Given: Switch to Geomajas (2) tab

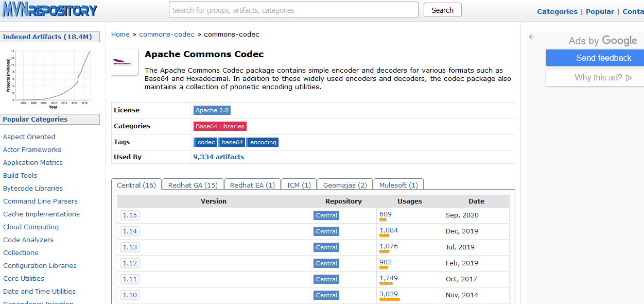Looking at the screenshot, I should 345,185.
